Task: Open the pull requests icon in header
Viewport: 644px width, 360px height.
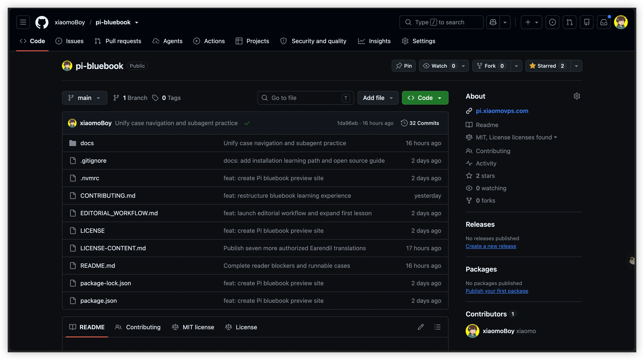Action: [570, 22]
